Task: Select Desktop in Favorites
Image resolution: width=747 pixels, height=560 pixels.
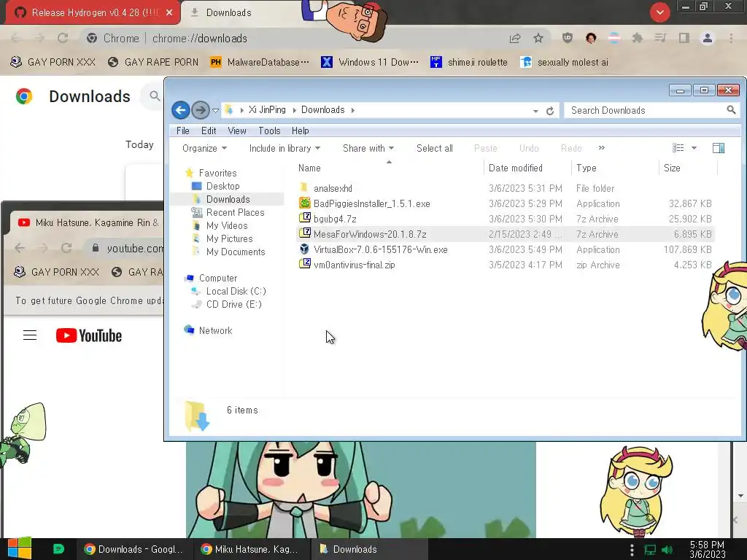Action: point(222,186)
